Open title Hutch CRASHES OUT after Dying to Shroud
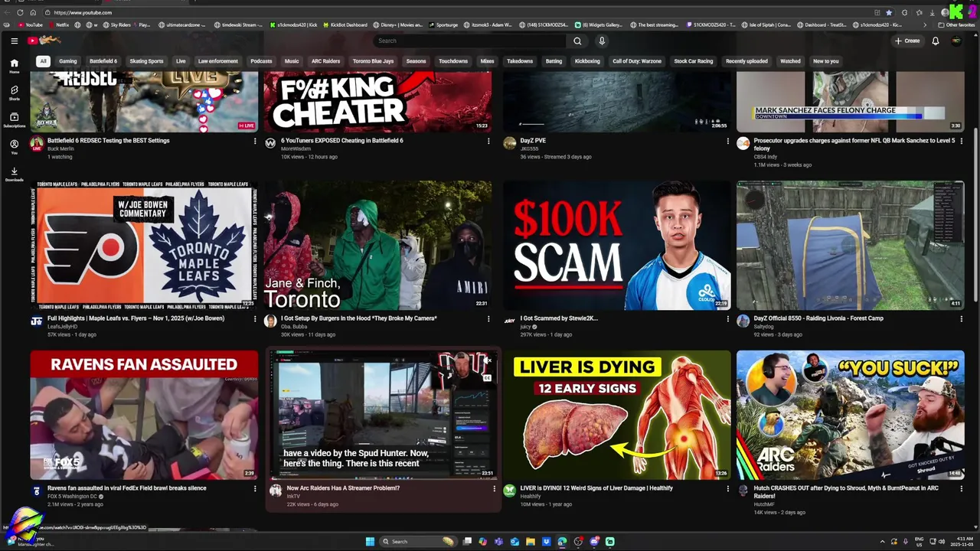980x551 pixels. 846,491
